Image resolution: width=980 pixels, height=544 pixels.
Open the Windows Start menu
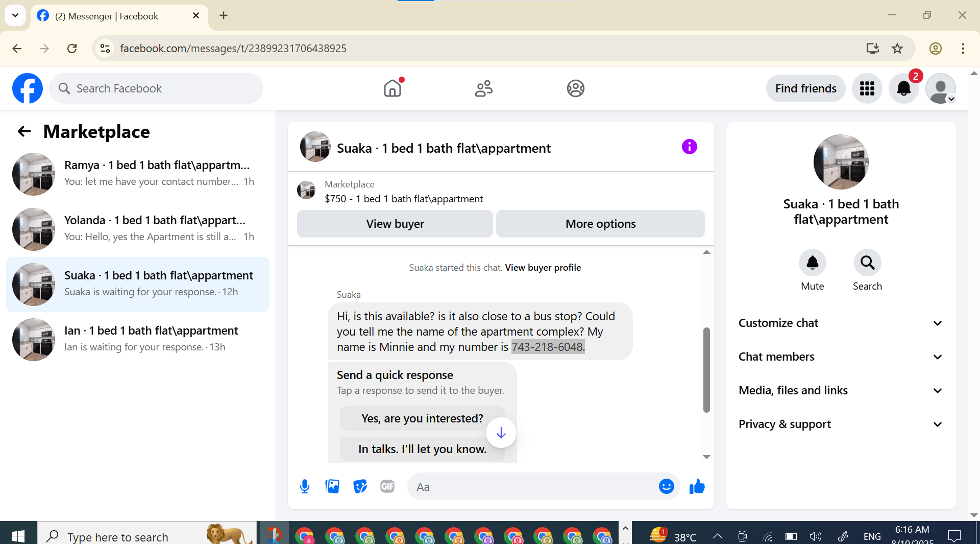(x=18, y=536)
